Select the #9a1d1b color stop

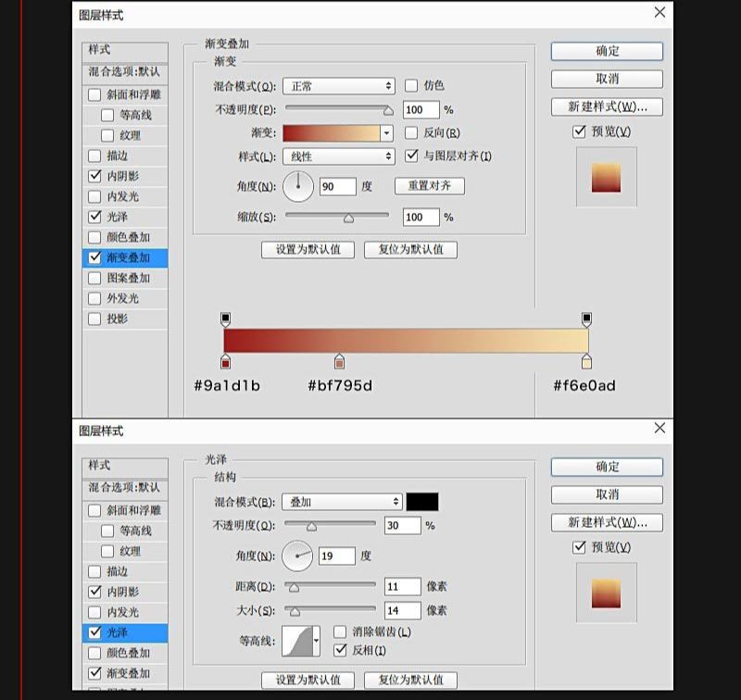point(225,361)
